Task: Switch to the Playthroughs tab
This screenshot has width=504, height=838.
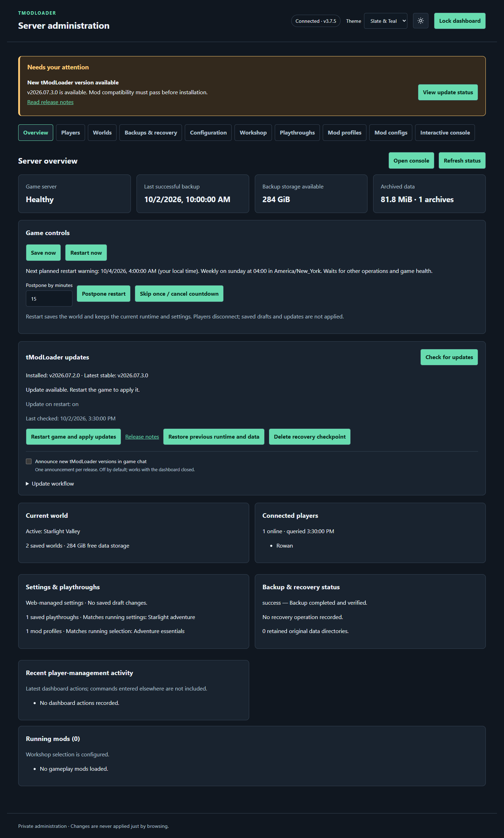Action: coord(297,132)
